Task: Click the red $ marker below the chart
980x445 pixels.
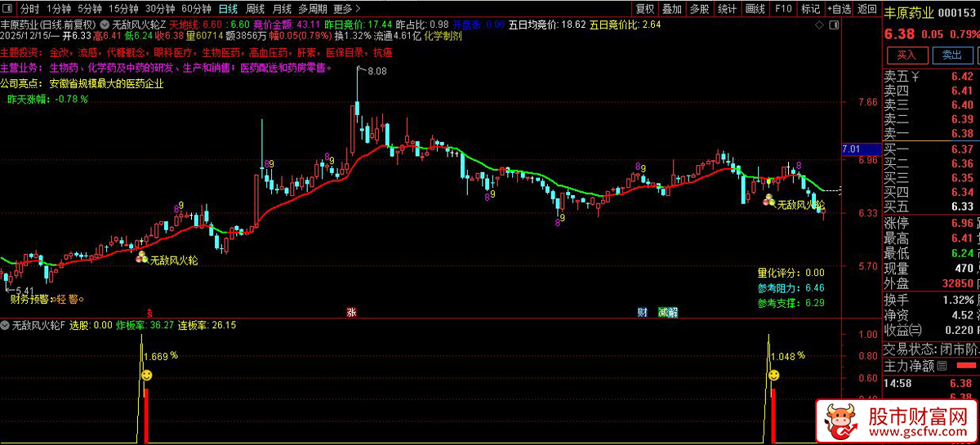Action: 149,312
